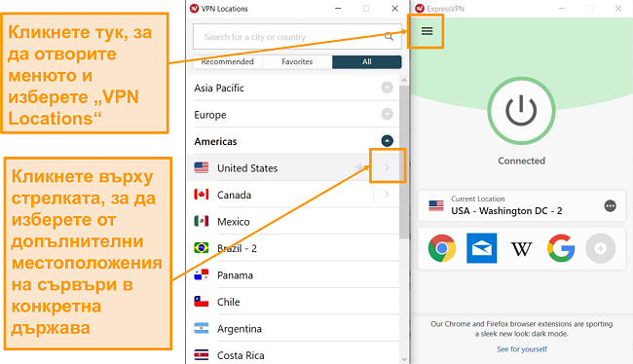633x364 pixels.
Task: Choose Brazil - 2 location
Action: 237,248
